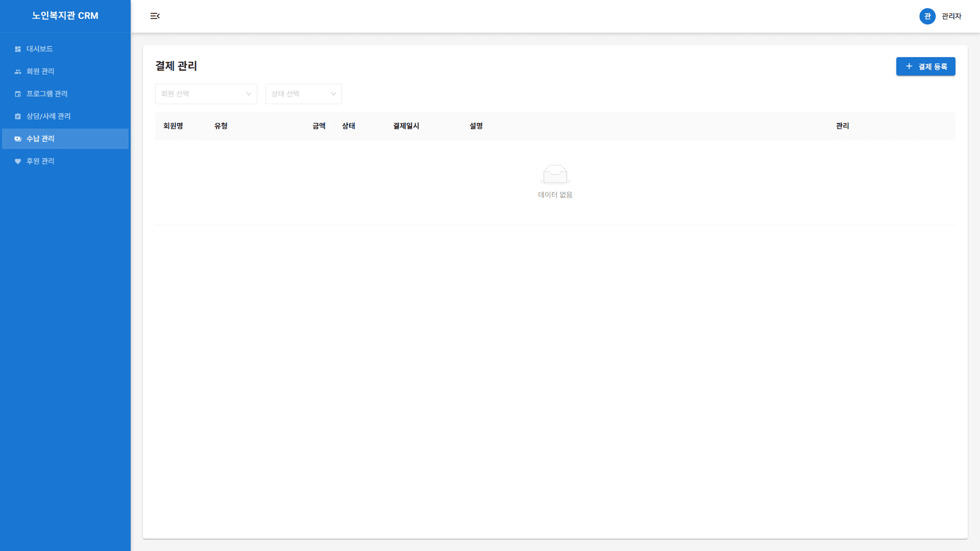This screenshot has height=551, width=980.
Task: Open the 상태 선택 dropdown
Action: pyautogui.click(x=299, y=94)
